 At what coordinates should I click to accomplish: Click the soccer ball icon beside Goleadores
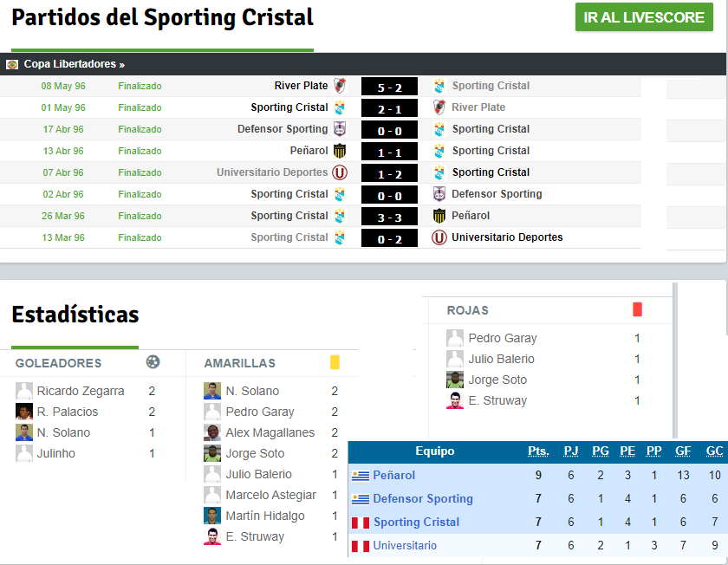(x=153, y=361)
